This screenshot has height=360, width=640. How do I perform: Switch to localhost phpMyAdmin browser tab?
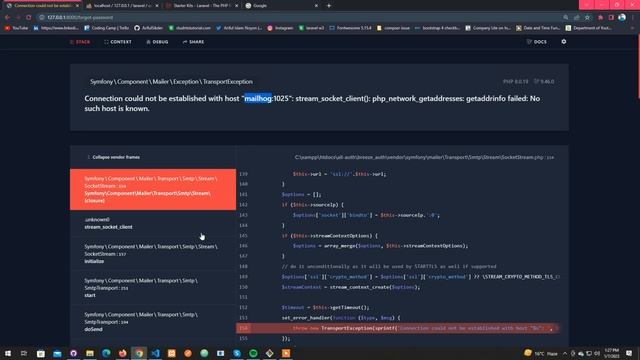click(x=121, y=6)
